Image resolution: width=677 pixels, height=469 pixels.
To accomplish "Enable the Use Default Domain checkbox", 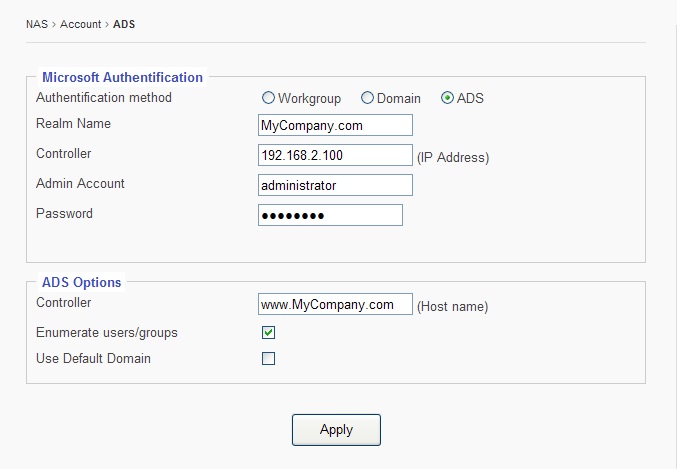I will pos(268,359).
